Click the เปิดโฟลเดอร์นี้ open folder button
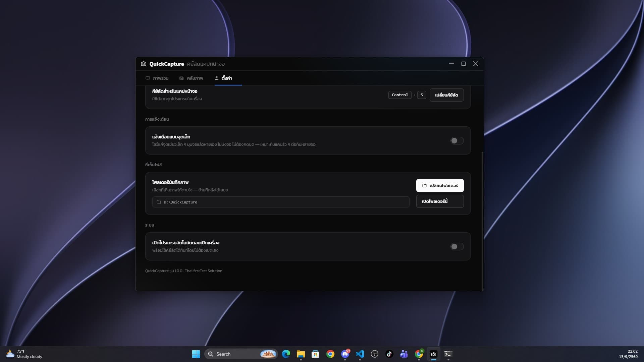Viewport: 644px width, 362px height. click(440, 201)
